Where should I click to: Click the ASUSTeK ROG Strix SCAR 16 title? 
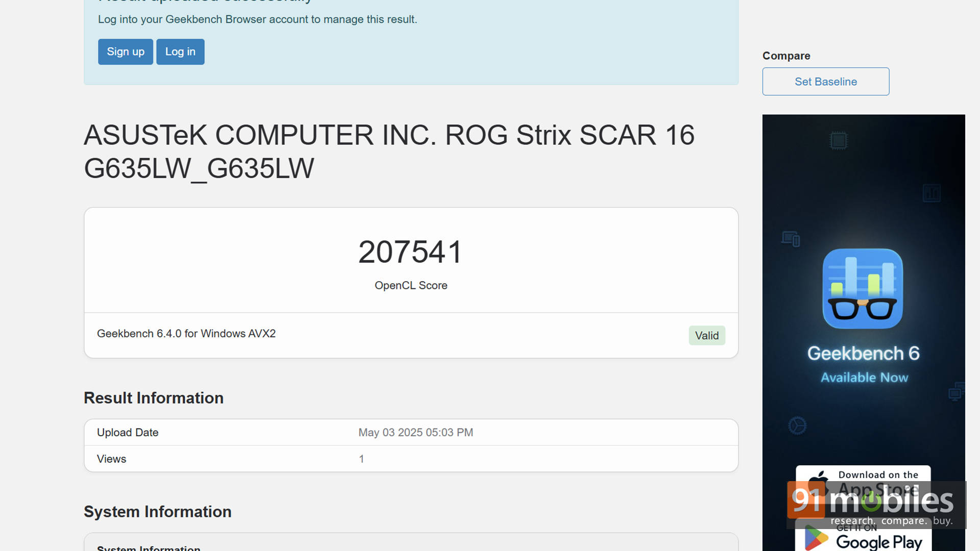click(389, 152)
